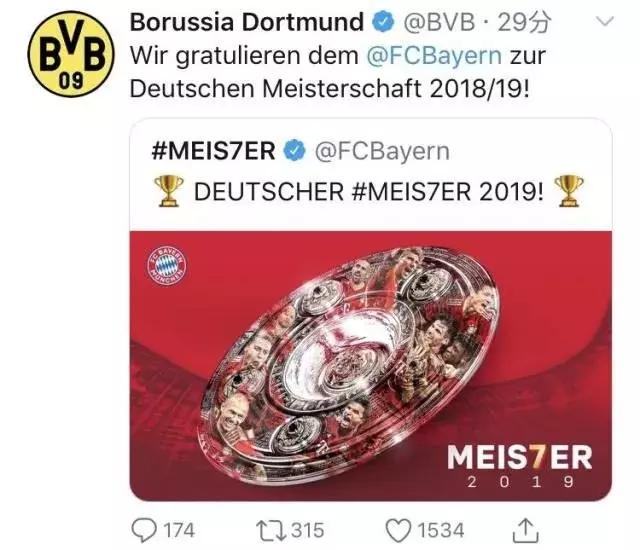Click the retweet icon showing 315

pos(271,530)
